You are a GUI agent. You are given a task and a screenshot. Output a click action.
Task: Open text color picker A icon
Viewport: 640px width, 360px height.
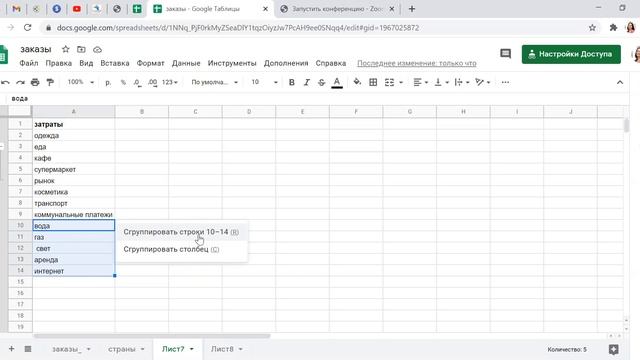coord(337,82)
